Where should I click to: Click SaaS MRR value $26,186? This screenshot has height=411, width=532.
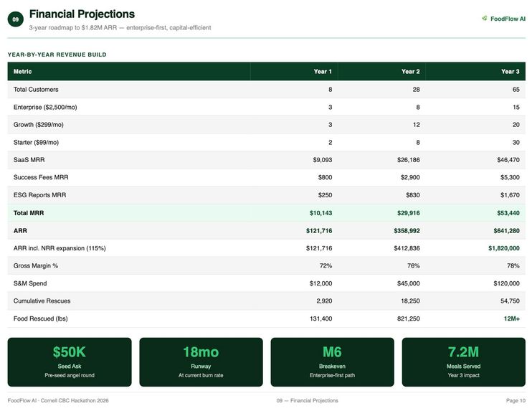(x=409, y=160)
